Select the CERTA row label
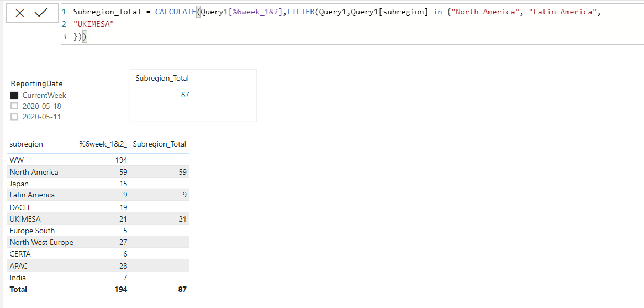 [x=20, y=254]
